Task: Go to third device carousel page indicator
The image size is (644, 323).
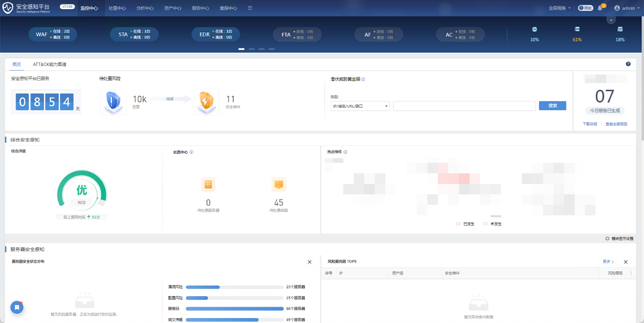Action: (x=261, y=49)
